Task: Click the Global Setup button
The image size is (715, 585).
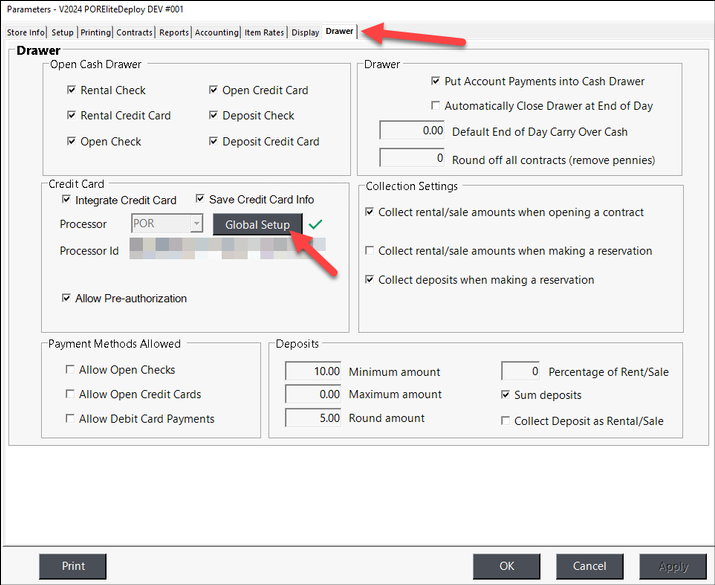Action: coord(257,225)
